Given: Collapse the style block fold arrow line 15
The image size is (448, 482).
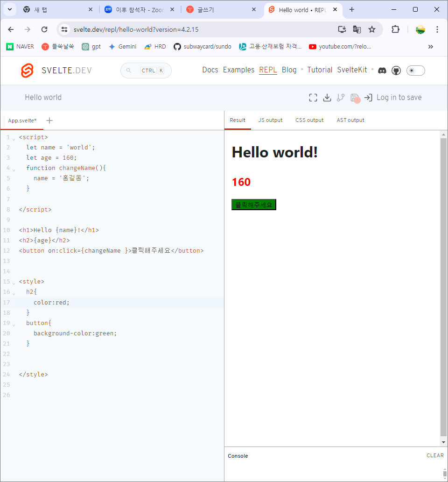Looking at the screenshot, I should click(x=14, y=283).
